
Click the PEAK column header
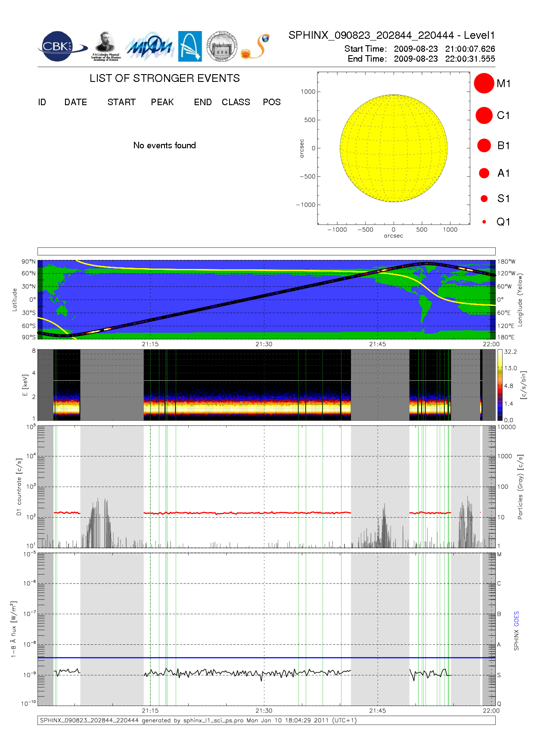162,102
